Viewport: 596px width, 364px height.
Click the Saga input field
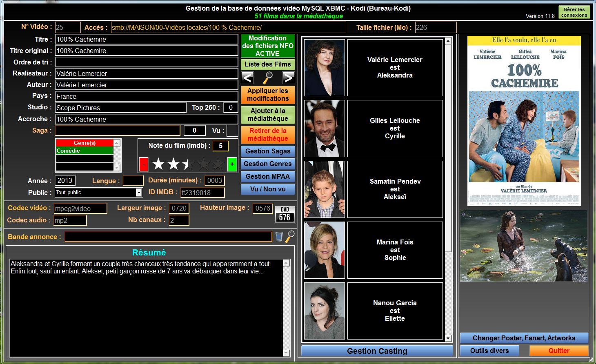click(118, 131)
